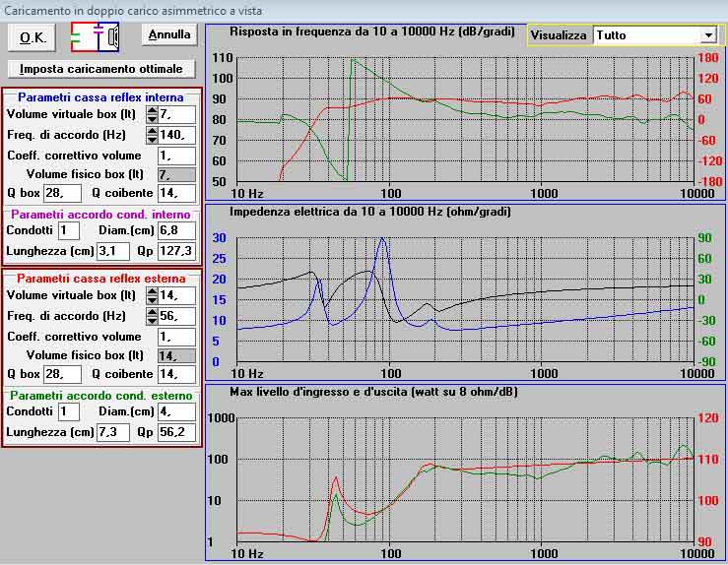Screen dimensions: 728x565
Task: Click the Impedenza elettrica chart title
Action: [370, 212]
